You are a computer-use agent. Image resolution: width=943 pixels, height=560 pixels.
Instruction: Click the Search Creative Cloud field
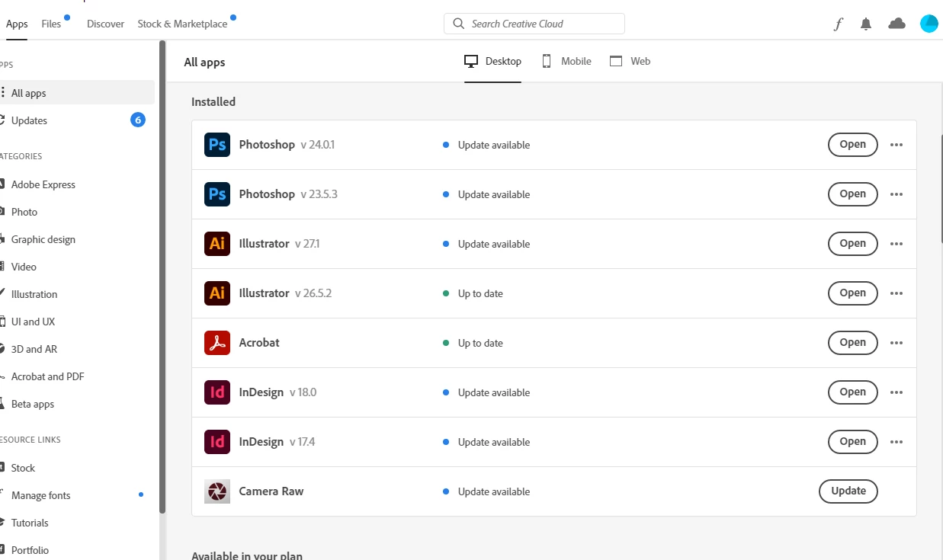534,24
